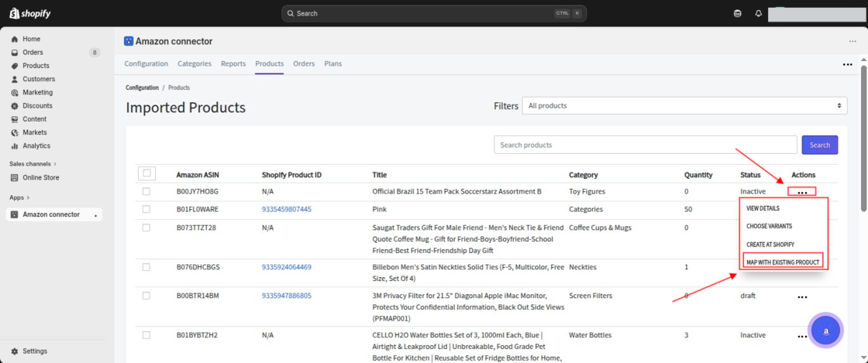Check the box for ASIN B076DHCBGS
This screenshot has width=868, height=363.
click(146, 267)
